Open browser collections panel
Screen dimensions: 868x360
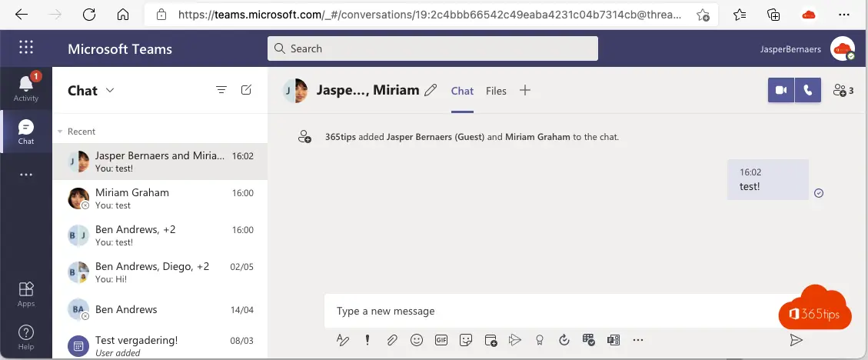[x=774, y=15]
